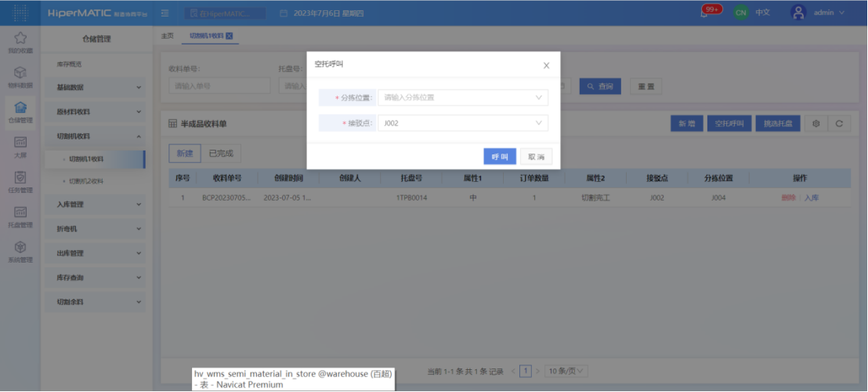The image size is (868, 392).
Task: Click the 取消 button in dialog
Action: click(x=537, y=157)
